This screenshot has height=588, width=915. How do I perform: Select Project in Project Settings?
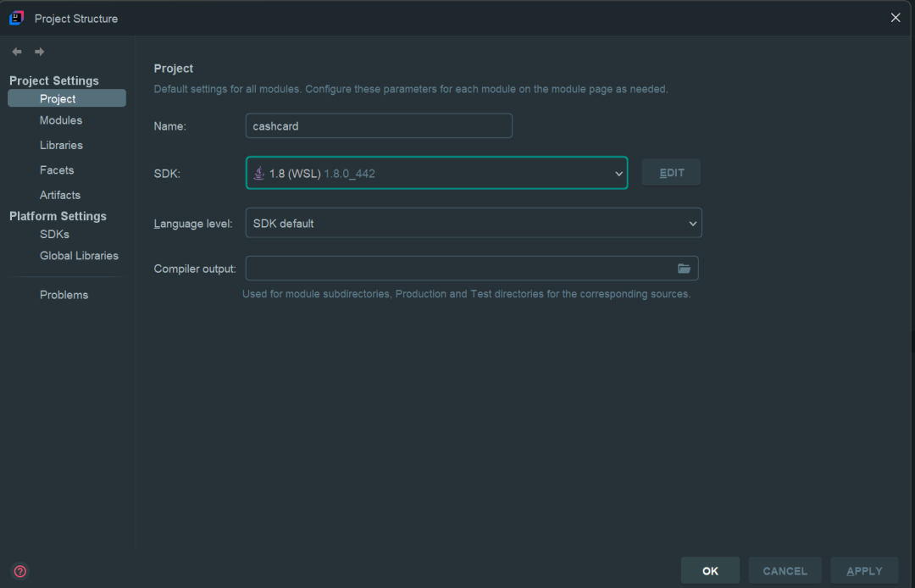(x=67, y=98)
